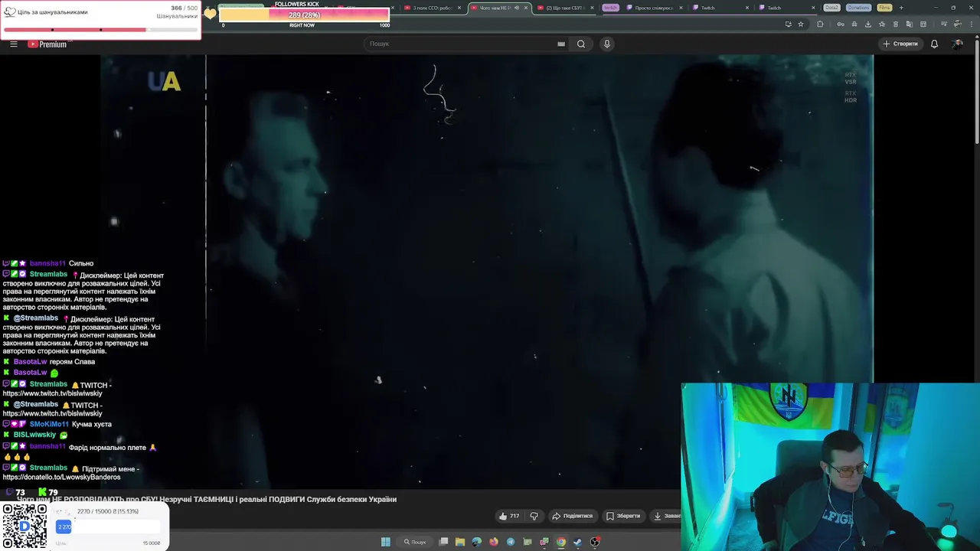The image size is (980, 551).
Task: Activate voice search microphone button
Action: click(x=607, y=44)
